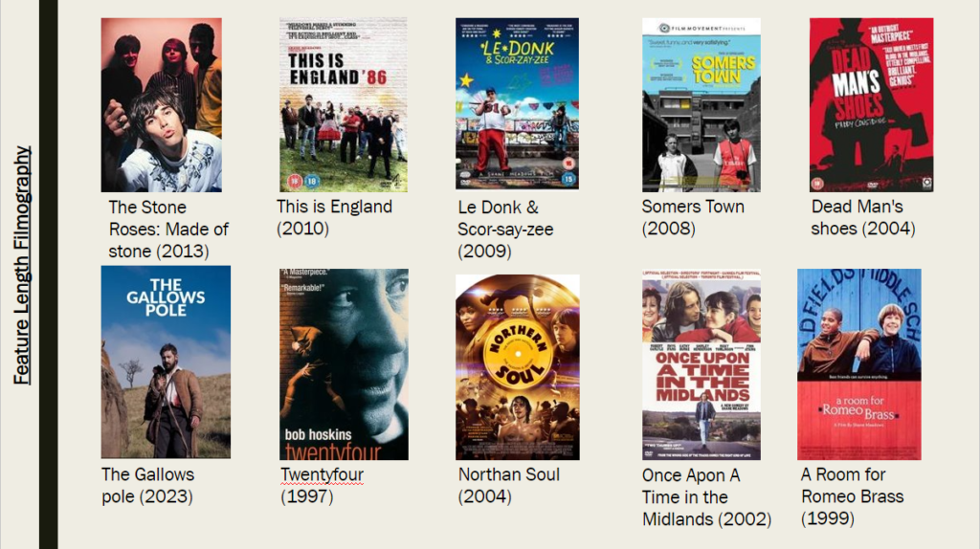This screenshot has height=549, width=980.
Task: Select The Gallows Pole poster
Action: pos(166,362)
